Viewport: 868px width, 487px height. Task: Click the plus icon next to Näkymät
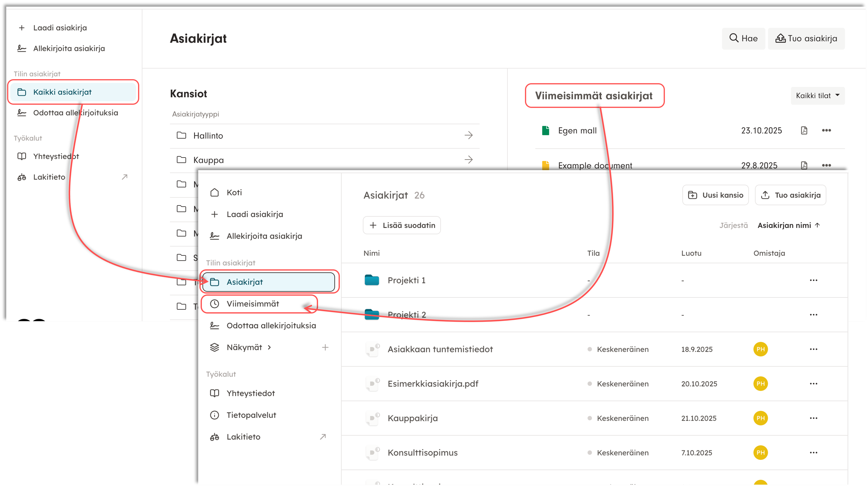[x=325, y=347]
